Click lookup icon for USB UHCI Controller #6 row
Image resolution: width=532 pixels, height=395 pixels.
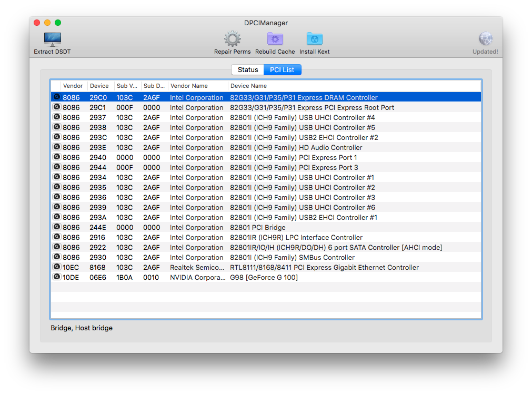(57, 207)
